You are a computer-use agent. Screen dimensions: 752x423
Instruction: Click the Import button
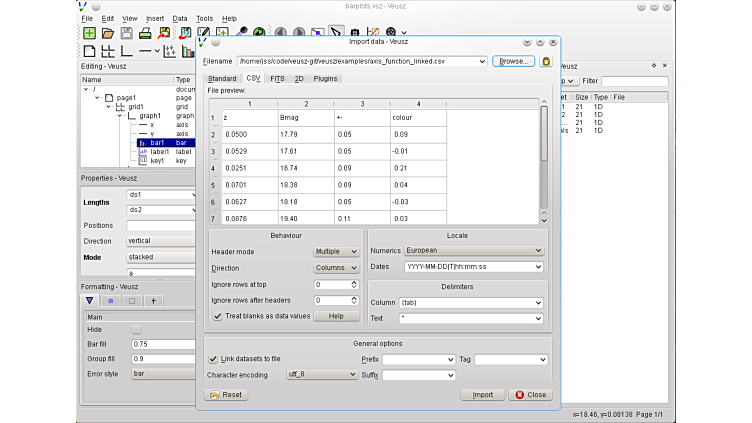click(x=482, y=395)
